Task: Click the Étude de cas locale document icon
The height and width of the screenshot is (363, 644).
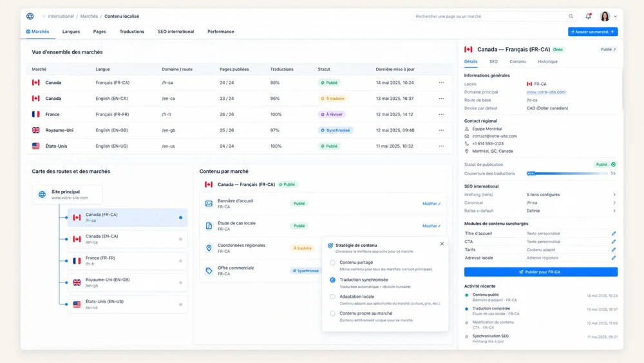Action: tap(209, 226)
